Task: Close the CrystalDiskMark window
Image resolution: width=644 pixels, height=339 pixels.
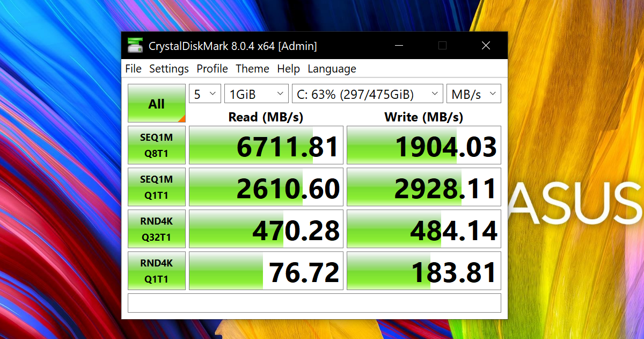Action: [486, 46]
